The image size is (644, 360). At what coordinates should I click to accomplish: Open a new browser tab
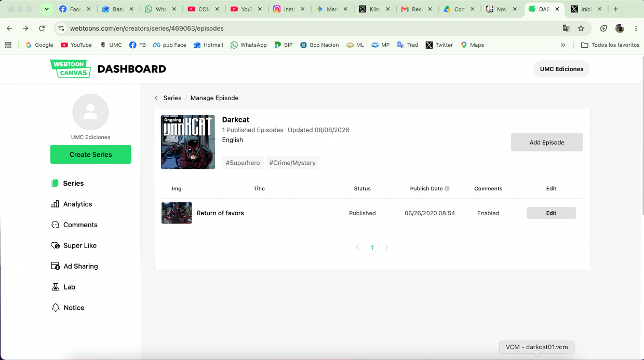615,9
